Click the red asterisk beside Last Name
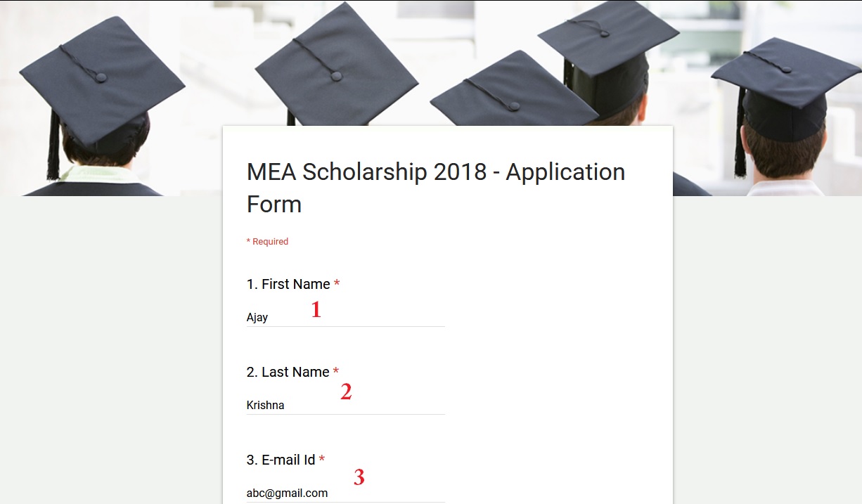The height and width of the screenshot is (504, 862). tap(336, 372)
